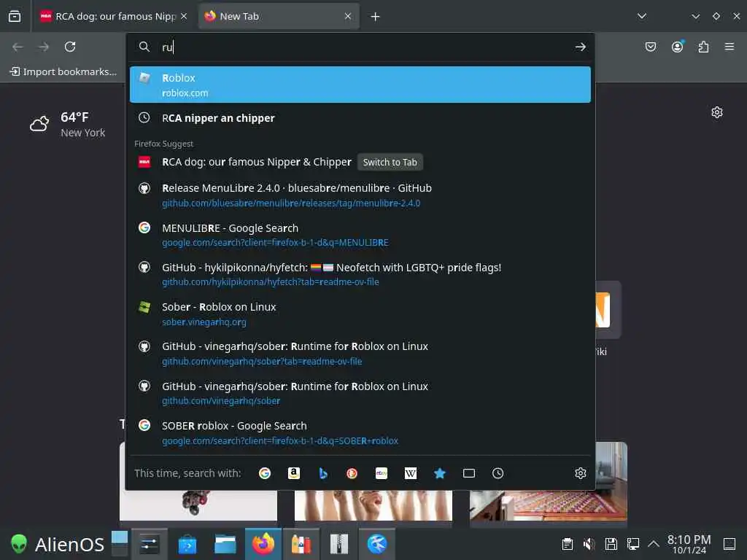Open search settings gear in the suggestion panel

pos(580,472)
